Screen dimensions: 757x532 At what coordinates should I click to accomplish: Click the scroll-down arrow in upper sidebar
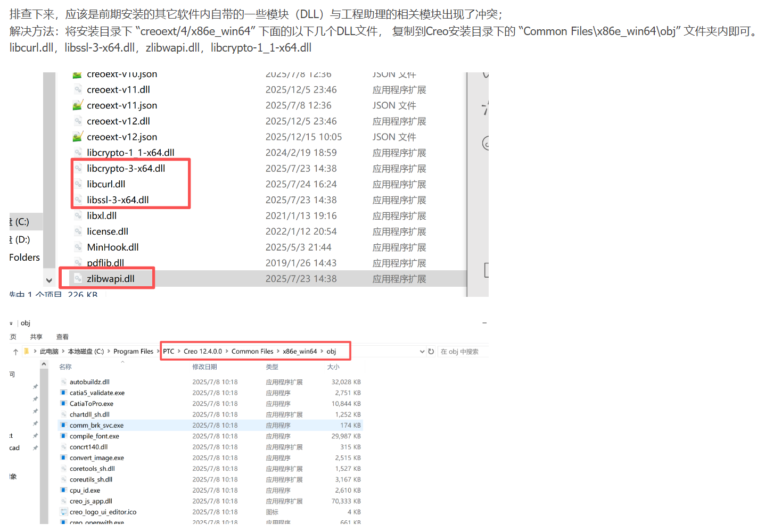click(x=49, y=280)
